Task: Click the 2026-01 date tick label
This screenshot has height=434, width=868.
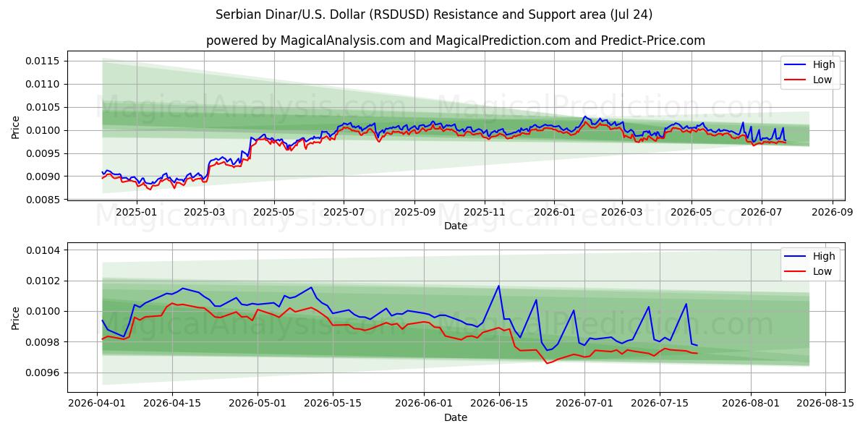Action: [x=554, y=212]
